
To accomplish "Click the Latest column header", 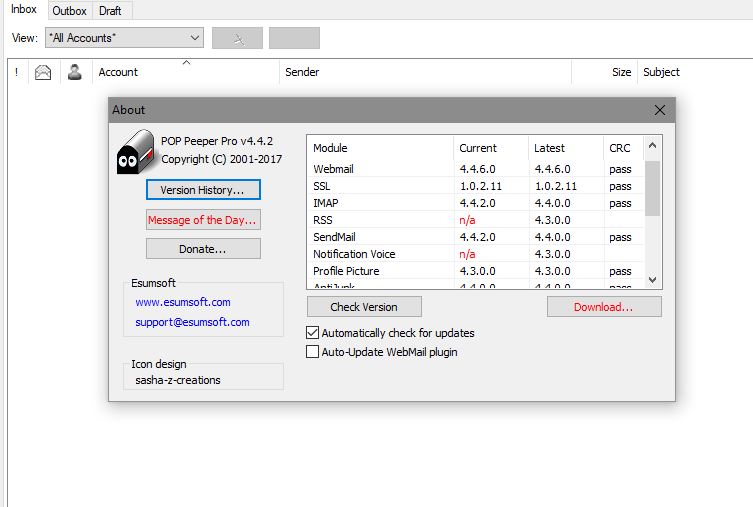I will (x=566, y=148).
